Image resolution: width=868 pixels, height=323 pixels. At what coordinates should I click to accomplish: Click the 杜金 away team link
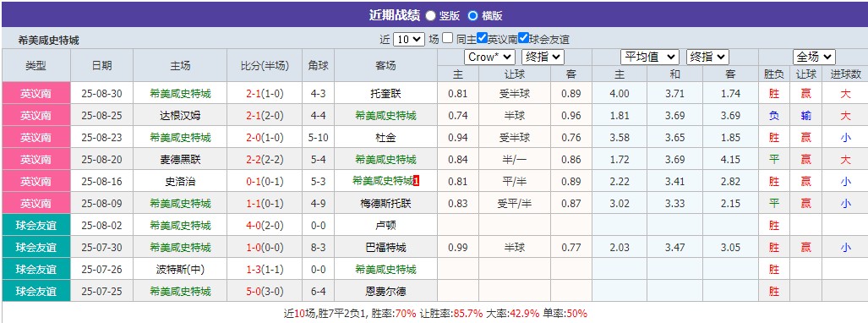click(x=385, y=137)
